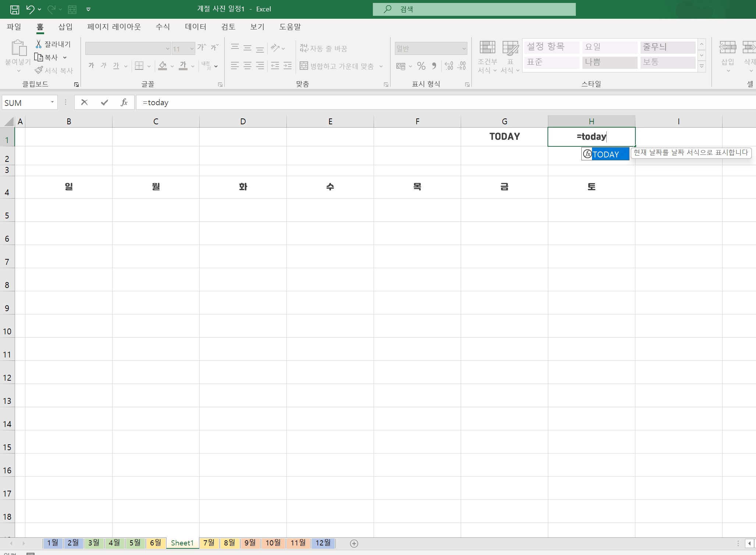Open the font size 11 dropdown

192,49
